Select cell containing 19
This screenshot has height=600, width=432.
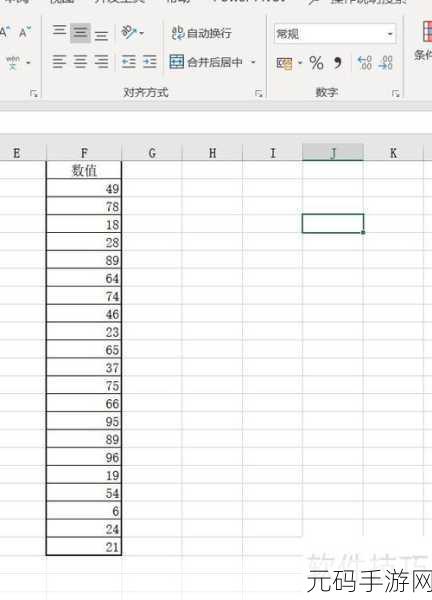click(84, 475)
